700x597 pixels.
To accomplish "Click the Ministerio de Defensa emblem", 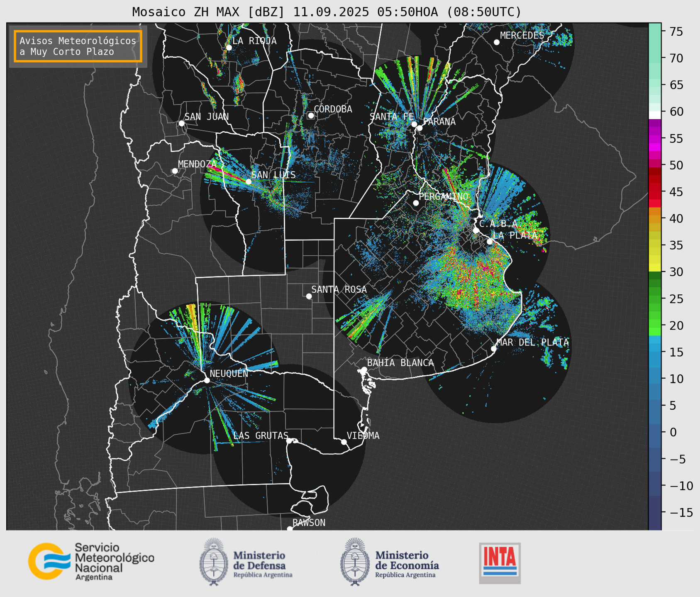I will 214,562.
